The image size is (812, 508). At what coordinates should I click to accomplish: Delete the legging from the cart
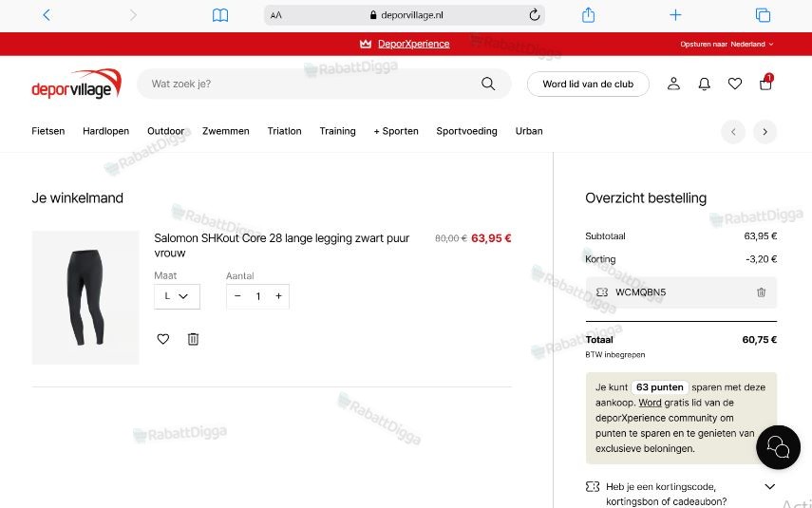193,339
